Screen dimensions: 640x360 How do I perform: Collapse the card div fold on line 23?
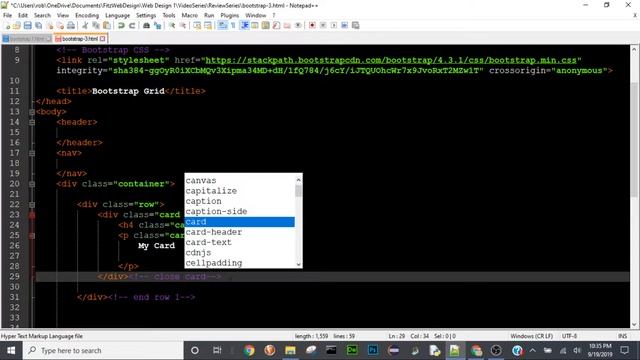32,215
